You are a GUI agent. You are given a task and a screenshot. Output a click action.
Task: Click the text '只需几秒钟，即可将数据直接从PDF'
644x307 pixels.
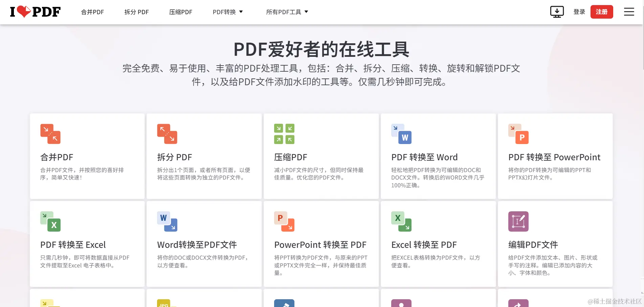85,258
